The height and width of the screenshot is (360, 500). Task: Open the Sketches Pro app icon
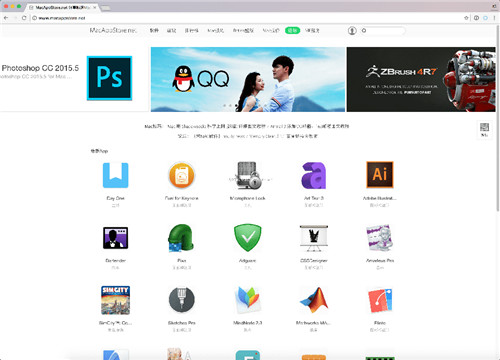coord(181,300)
